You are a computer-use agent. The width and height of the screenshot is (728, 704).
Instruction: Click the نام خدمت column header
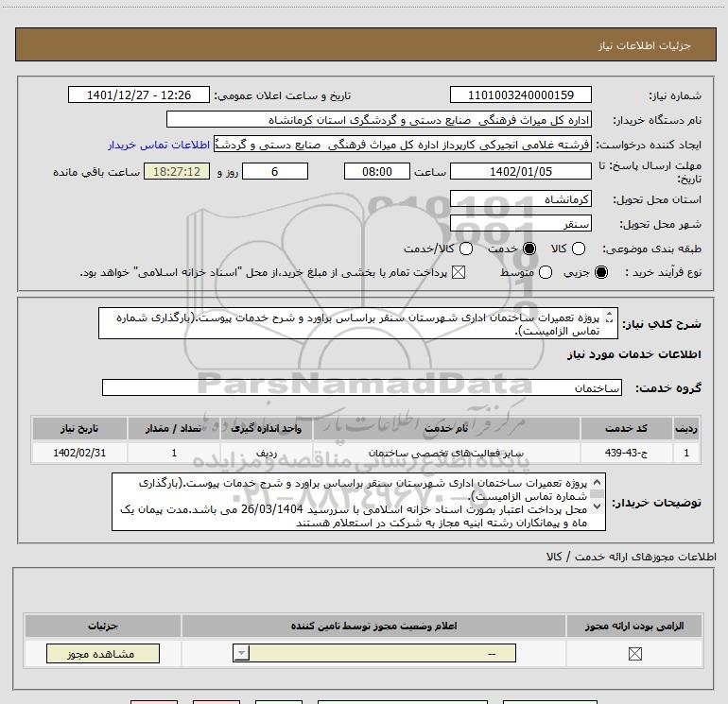point(446,428)
